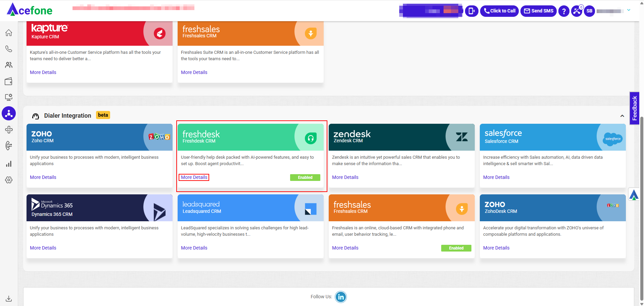Open the bar chart reports icon
The width and height of the screenshot is (644, 306).
[9, 164]
